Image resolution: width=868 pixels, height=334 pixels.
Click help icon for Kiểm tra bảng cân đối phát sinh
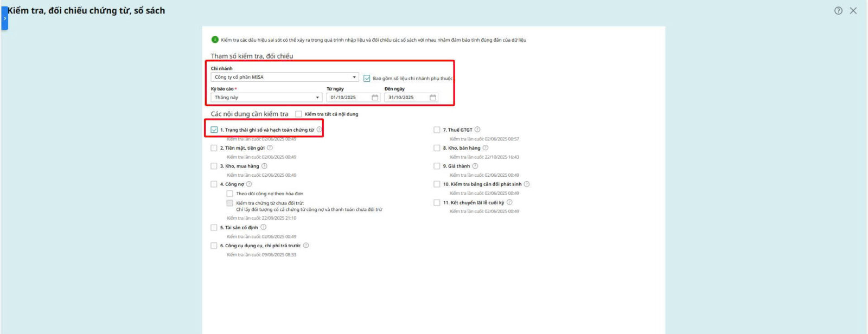click(527, 184)
